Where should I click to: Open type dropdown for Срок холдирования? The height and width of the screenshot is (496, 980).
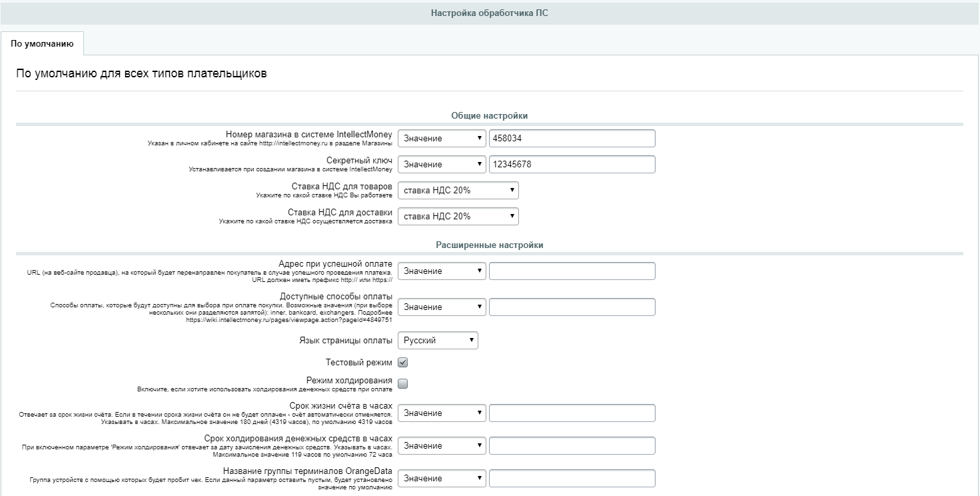tap(442, 445)
